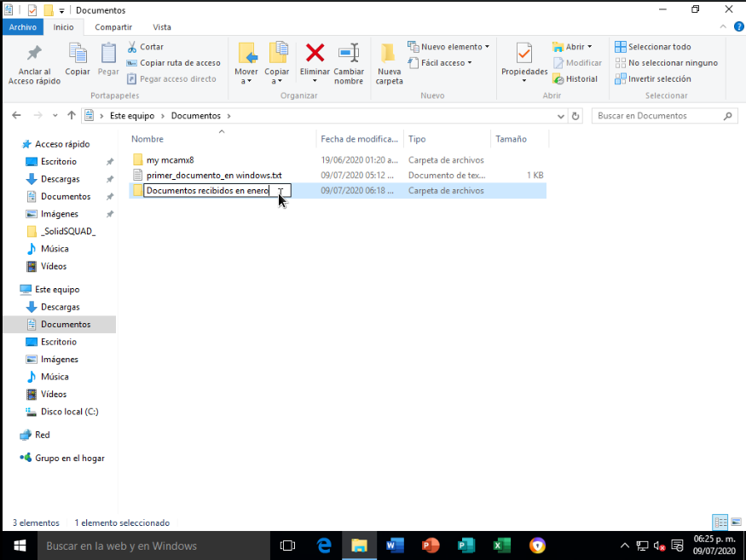Open the Vista ribbon tab
Viewport: 746px width, 560px height.
162,27
